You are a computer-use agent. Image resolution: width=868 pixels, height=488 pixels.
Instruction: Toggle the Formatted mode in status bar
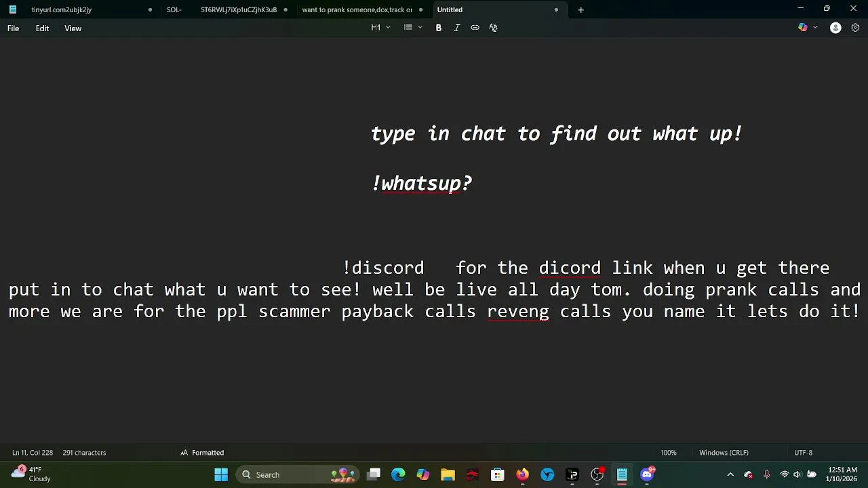coord(202,453)
